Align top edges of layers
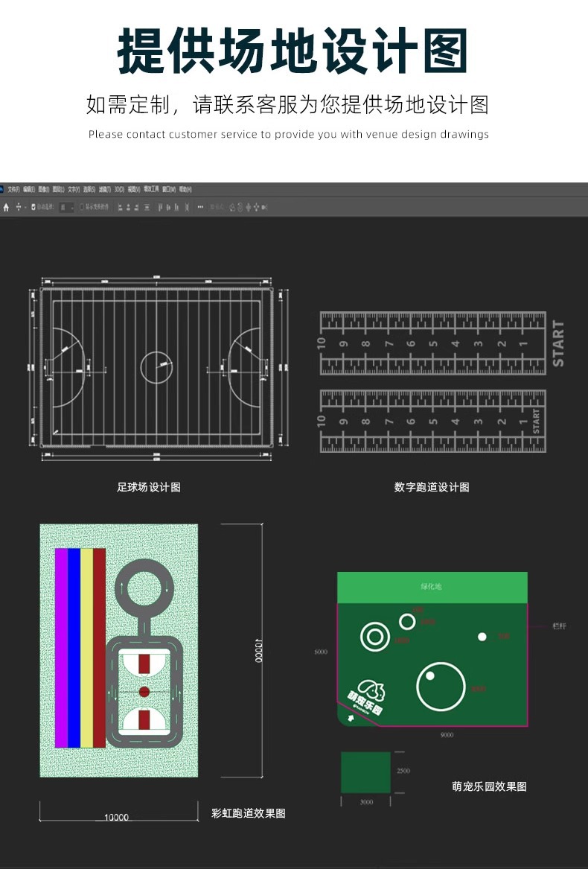The width and height of the screenshot is (588, 878). pyautogui.click(x=160, y=207)
